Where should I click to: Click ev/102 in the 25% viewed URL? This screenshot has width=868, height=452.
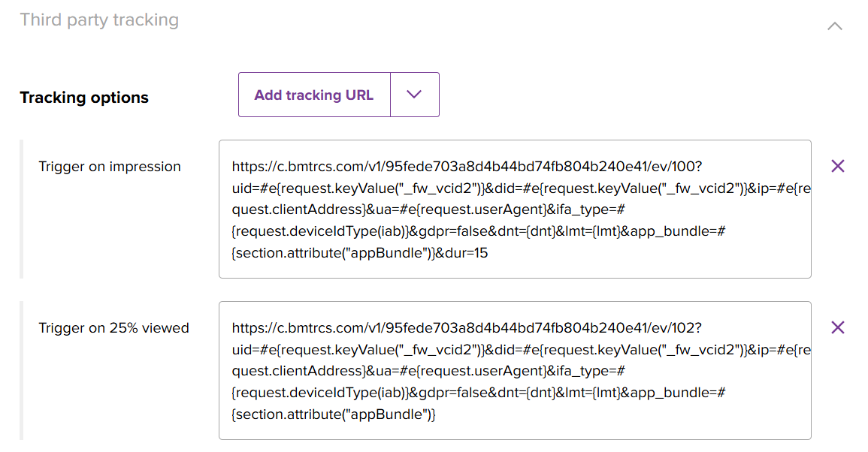click(673, 328)
